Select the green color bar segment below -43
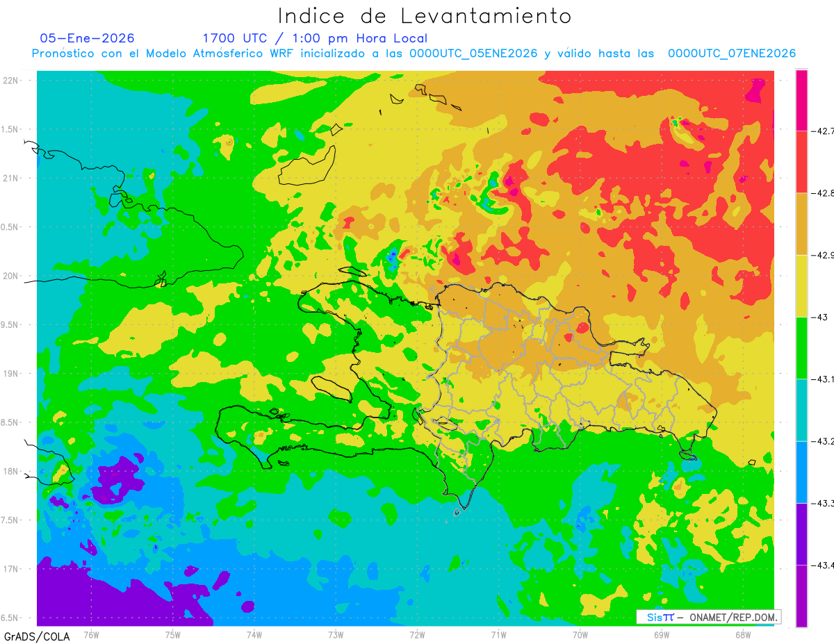 click(x=801, y=347)
